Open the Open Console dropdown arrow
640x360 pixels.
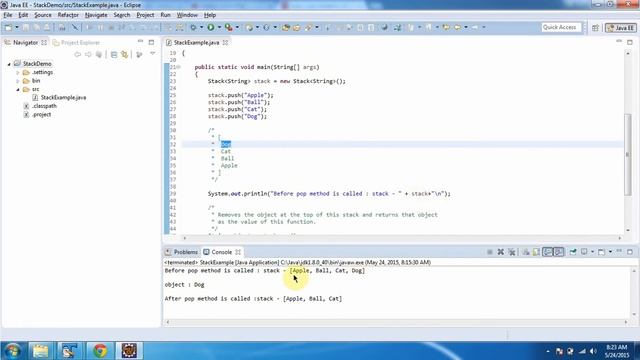tap(610, 252)
